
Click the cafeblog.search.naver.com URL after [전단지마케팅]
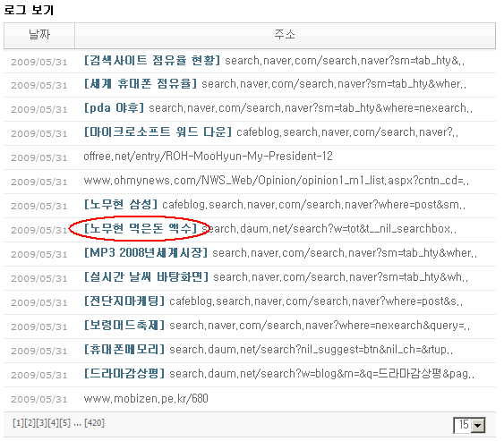click(x=316, y=301)
